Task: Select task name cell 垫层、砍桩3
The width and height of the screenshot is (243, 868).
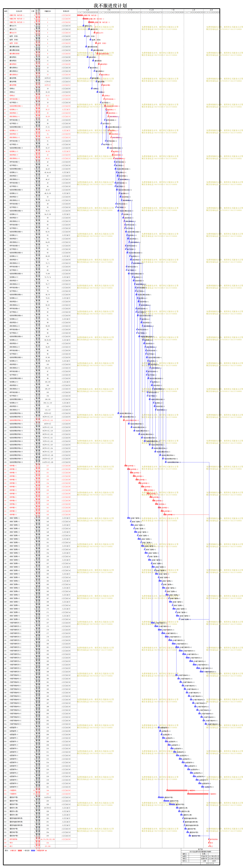Action: point(19,43)
